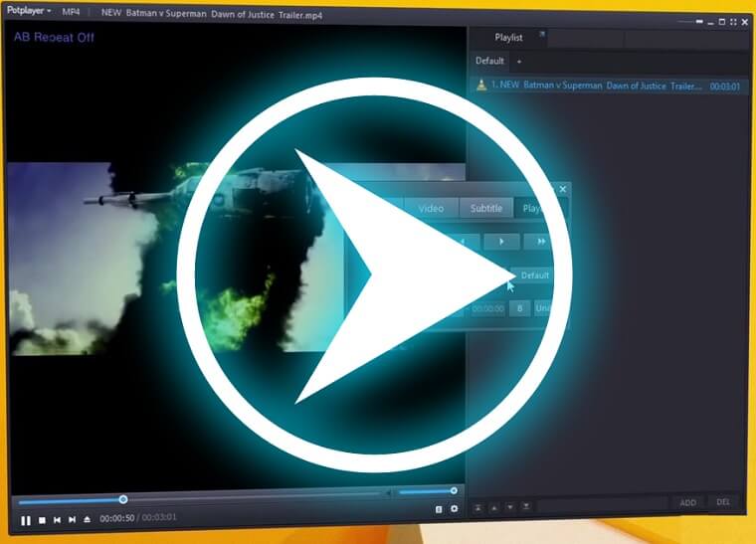Click the seek bar position handle
756x544 pixels.
(123, 499)
